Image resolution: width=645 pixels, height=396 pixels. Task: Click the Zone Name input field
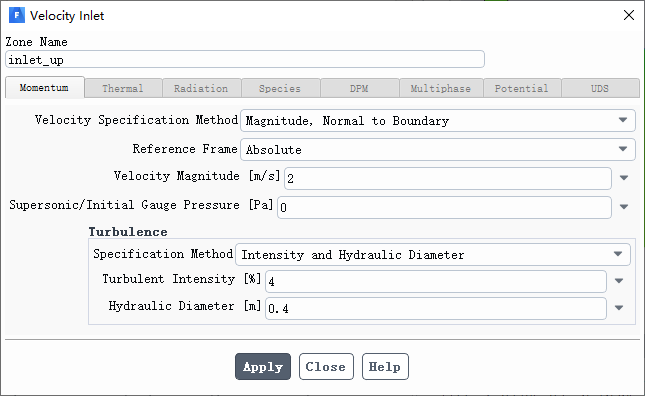coord(245,60)
